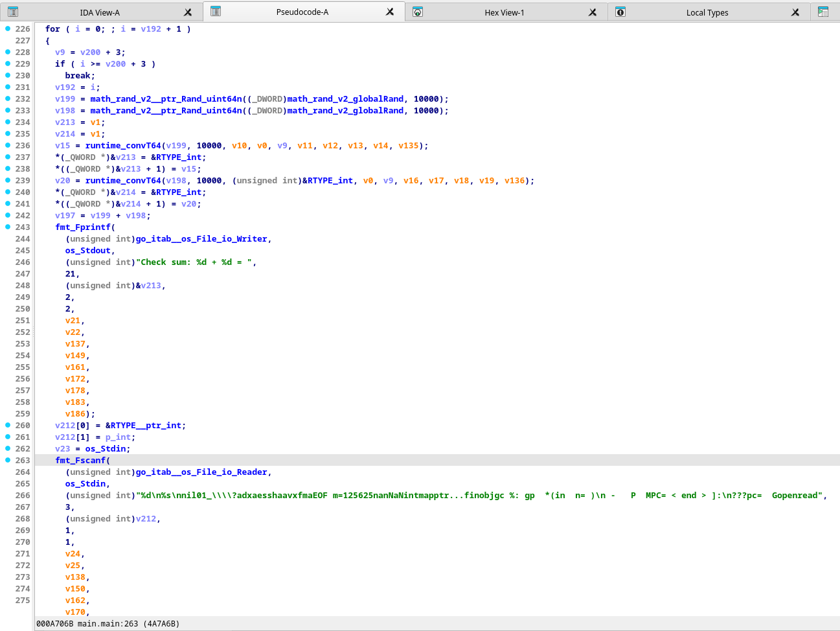This screenshot has height=631, width=840.
Task: Click runtime_convT64 on line 239
Action: 123,181
